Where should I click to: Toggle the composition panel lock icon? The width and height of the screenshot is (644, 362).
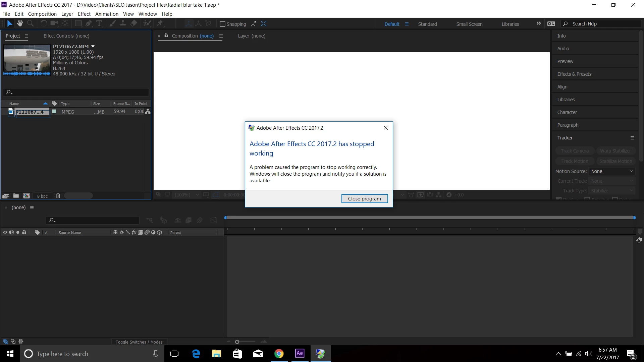(166, 36)
